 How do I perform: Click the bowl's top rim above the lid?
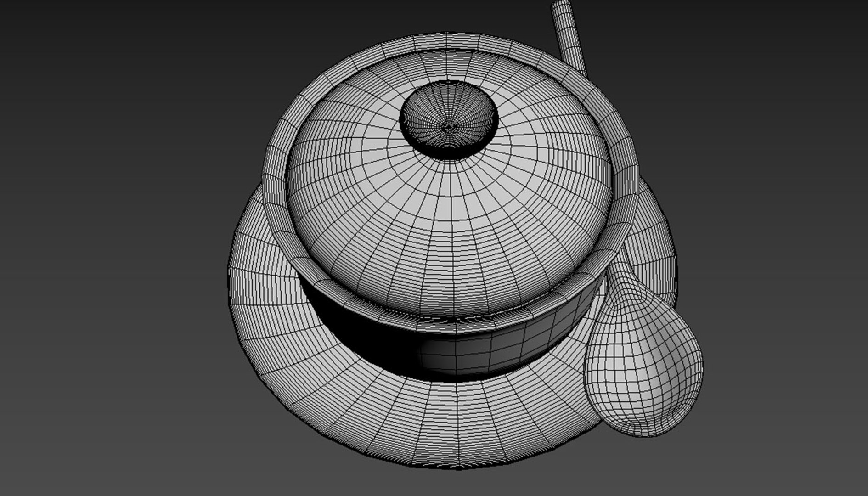click(448, 41)
